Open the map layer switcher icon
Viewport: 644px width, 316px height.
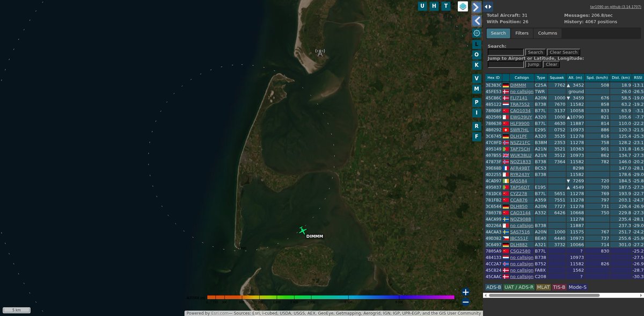(463, 6)
